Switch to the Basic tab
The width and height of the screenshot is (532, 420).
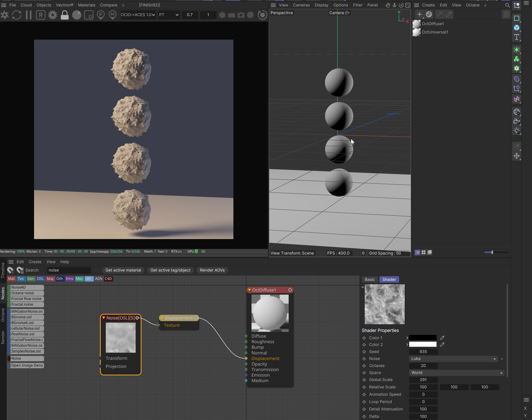370,279
